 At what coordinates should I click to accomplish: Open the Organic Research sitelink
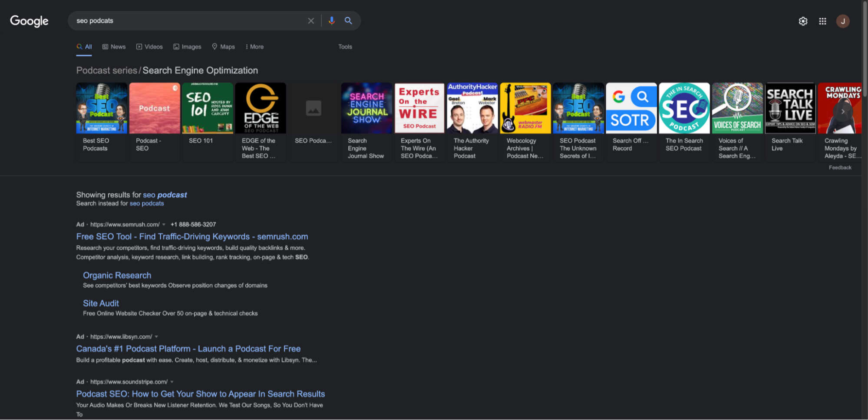tap(117, 275)
